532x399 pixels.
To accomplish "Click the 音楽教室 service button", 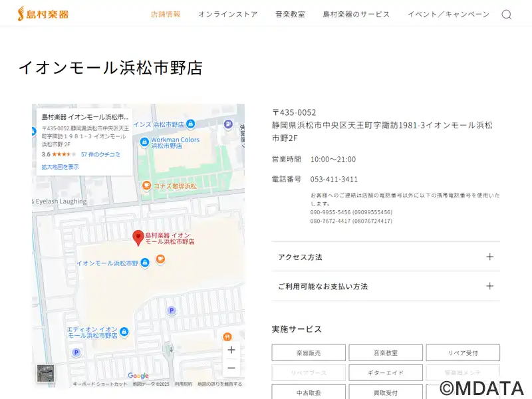I will (x=386, y=353).
